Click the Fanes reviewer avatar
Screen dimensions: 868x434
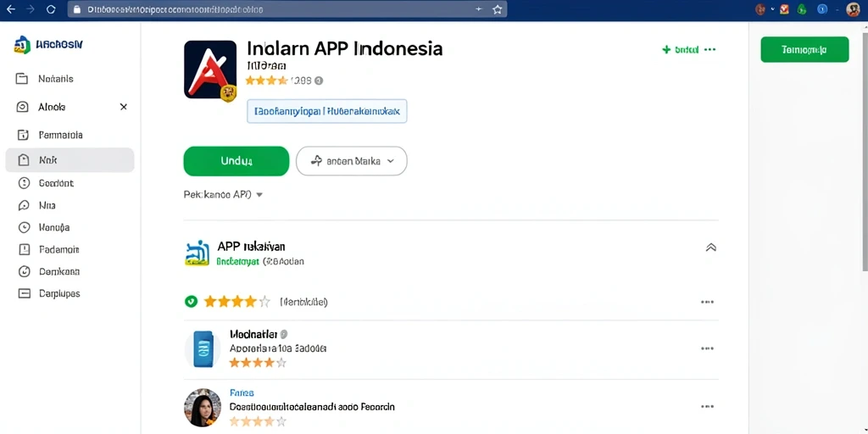[203, 408]
